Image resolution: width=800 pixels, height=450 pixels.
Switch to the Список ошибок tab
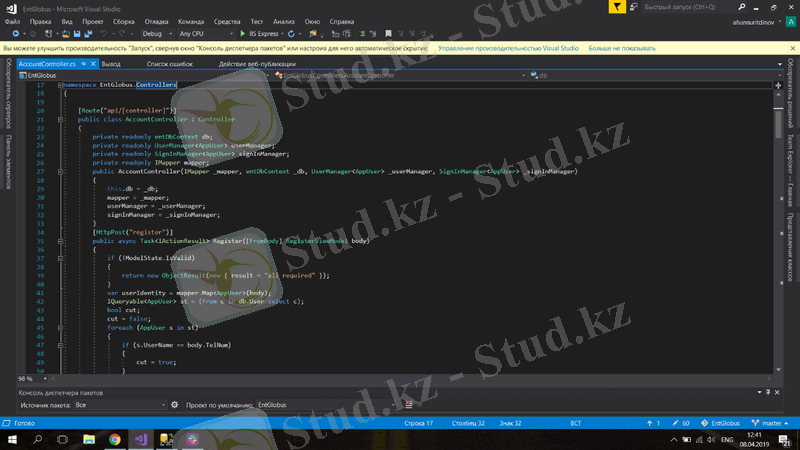pos(170,64)
